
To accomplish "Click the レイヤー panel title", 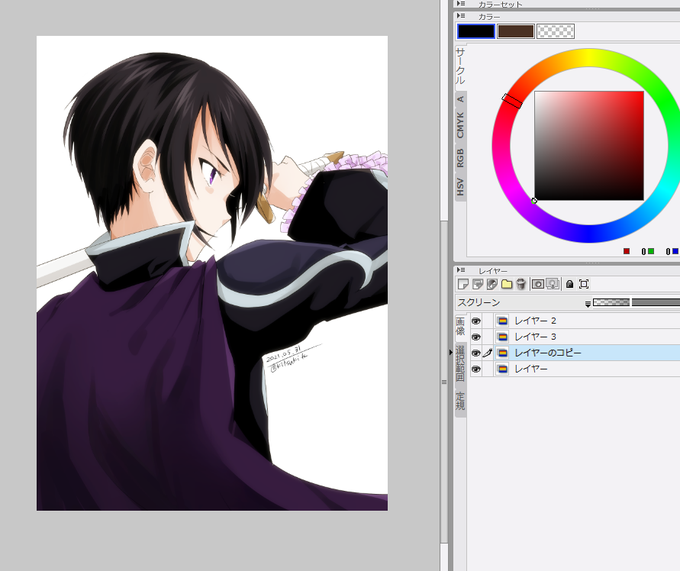I will click(493, 271).
